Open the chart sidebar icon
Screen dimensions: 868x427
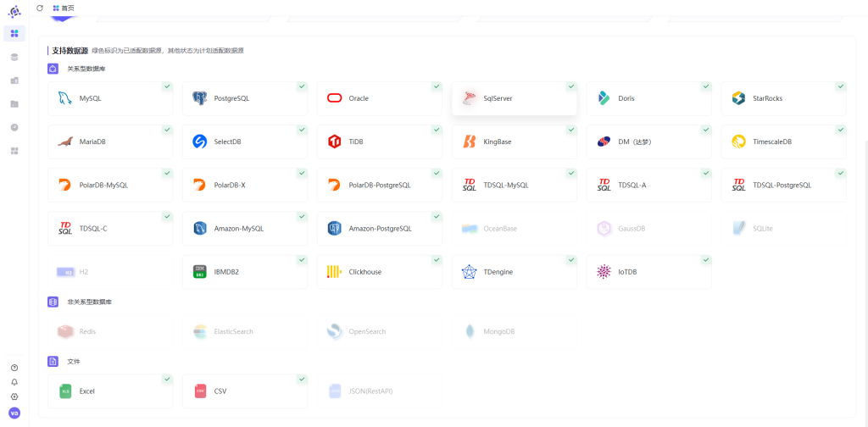click(x=14, y=80)
